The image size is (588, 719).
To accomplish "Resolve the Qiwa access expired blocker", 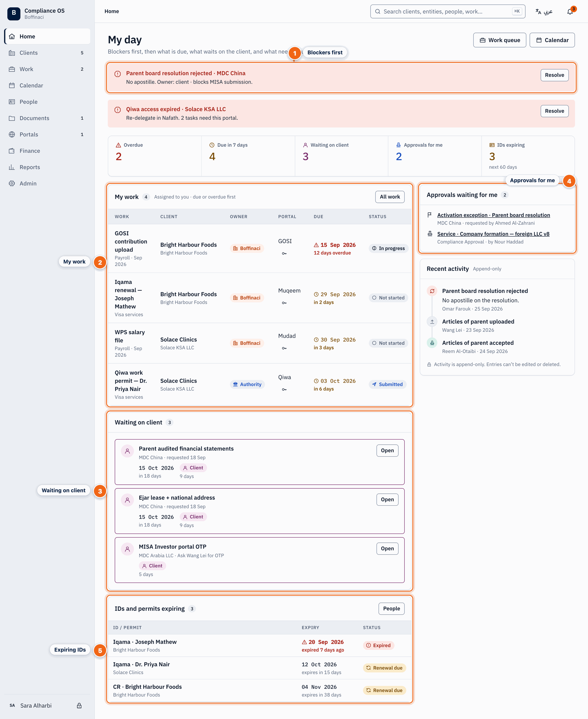I will [554, 111].
